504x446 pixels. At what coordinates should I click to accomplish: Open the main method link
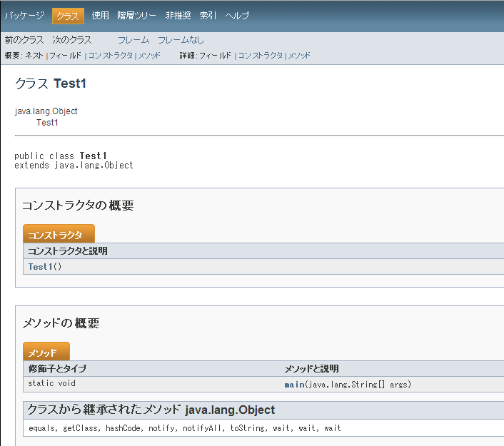click(294, 385)
